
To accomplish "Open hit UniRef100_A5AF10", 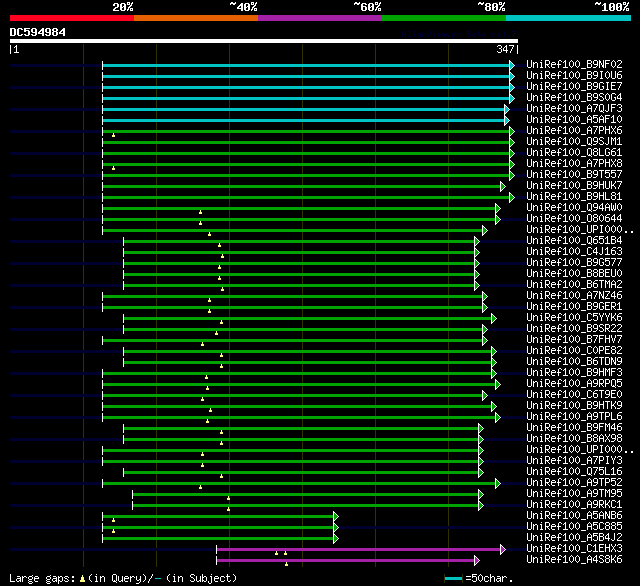I will tap(574, 120).
